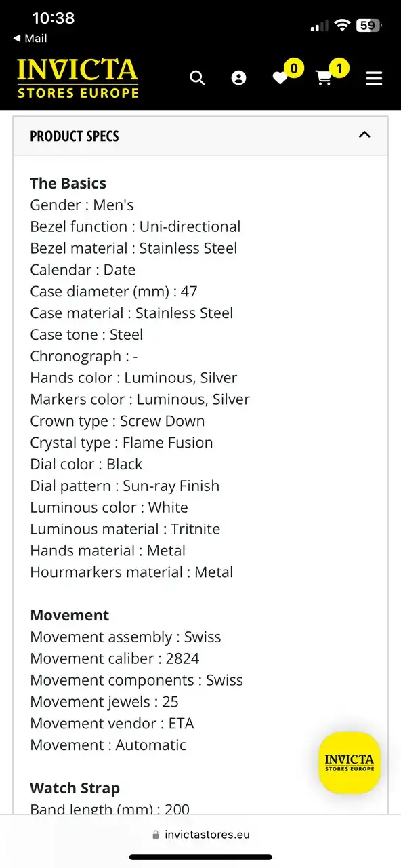Tap the battery indicator in status bar

(370, 26)
